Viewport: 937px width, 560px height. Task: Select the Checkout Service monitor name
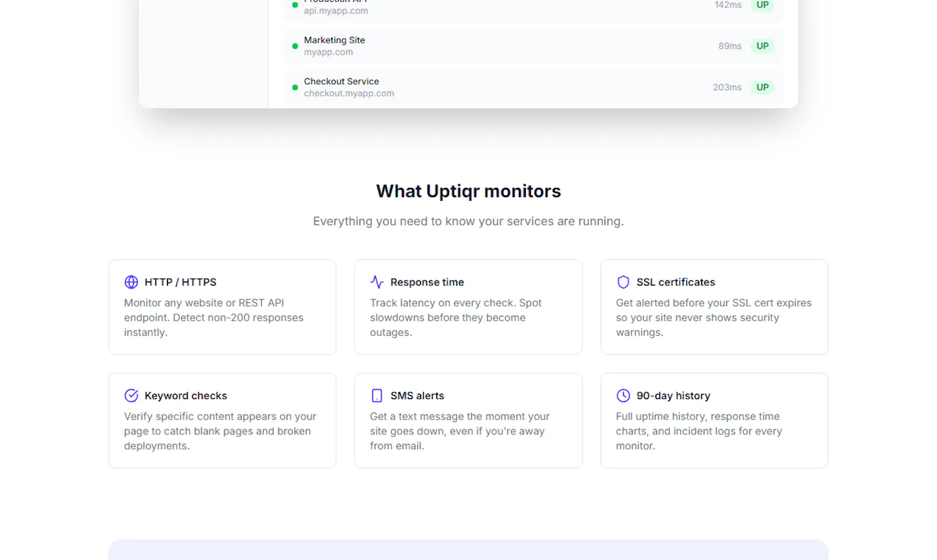click(341, 81)
